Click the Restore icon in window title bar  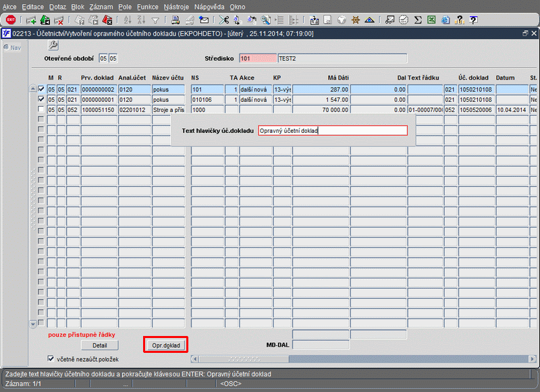coord(525,33)
